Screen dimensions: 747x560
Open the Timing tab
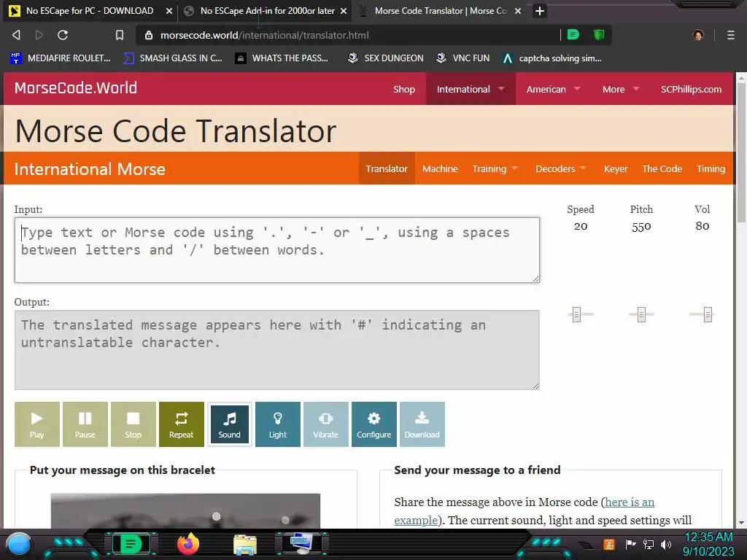[711, 168]
